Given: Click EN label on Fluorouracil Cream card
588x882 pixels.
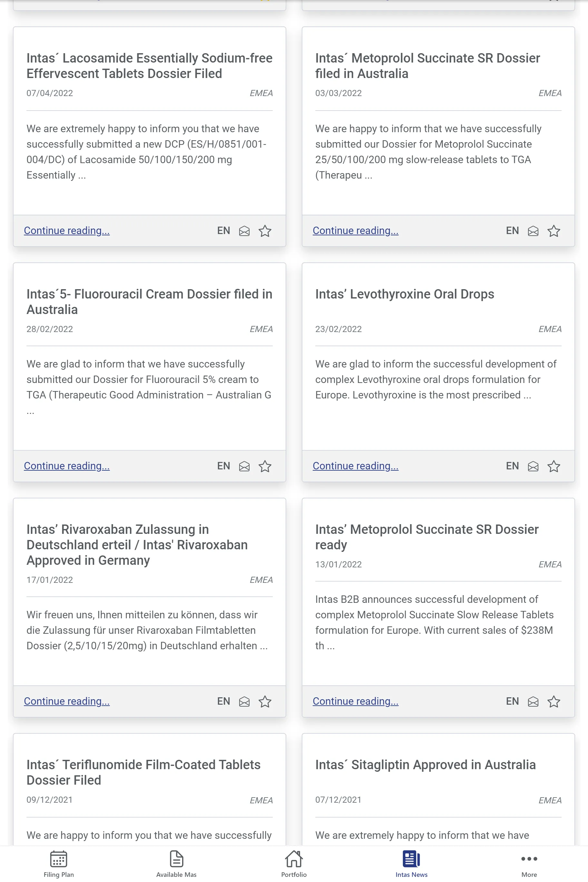Looking at the screenshot, I should (223, 466).
